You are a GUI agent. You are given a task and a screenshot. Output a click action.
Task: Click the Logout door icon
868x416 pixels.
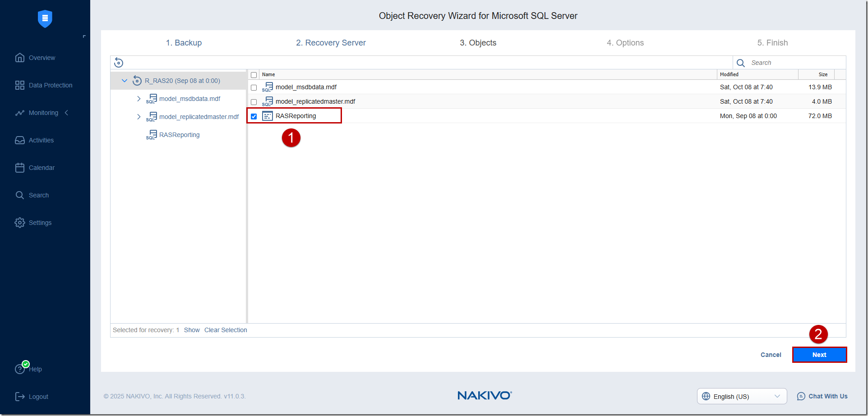[20, 397]
